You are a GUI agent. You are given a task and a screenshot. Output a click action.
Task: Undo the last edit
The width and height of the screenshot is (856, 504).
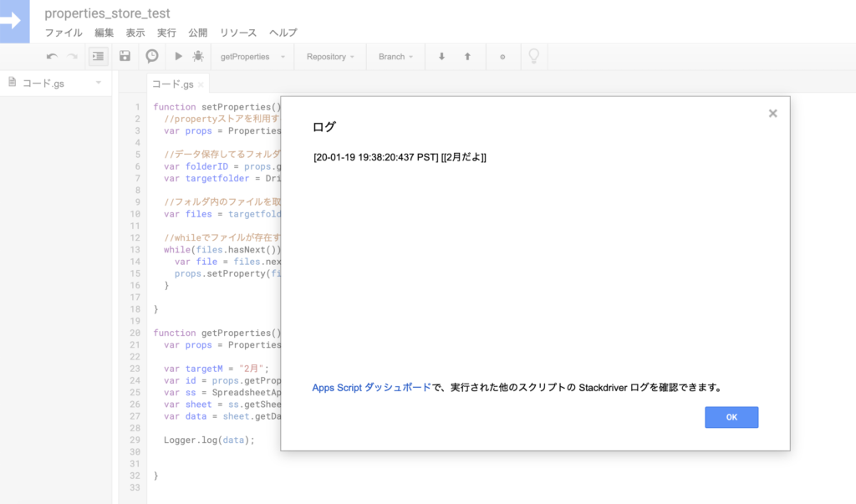click(x=52, y=56)
